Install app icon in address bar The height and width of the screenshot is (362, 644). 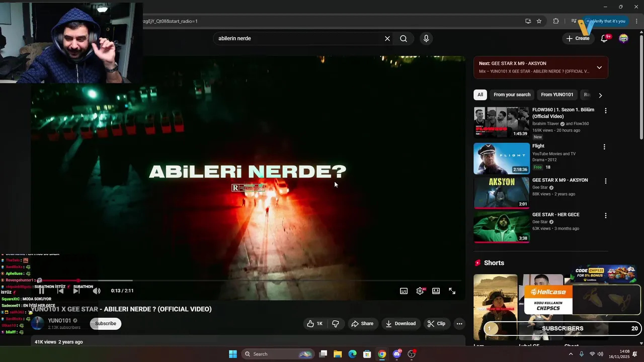click(x=528, y=21)
